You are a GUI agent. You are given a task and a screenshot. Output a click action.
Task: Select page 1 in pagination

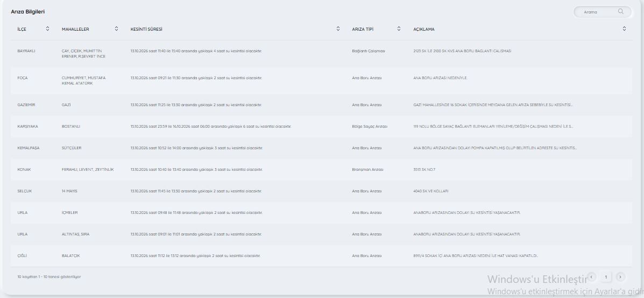(606, 277)
